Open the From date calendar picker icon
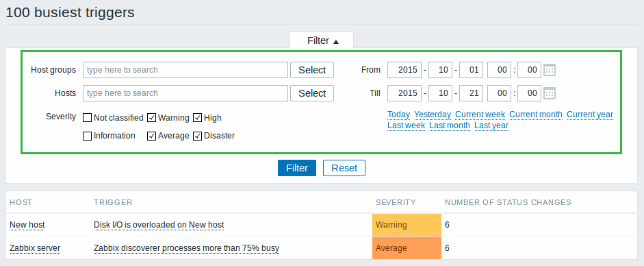This screenshot has width=644, height=266. click(550, 71)
